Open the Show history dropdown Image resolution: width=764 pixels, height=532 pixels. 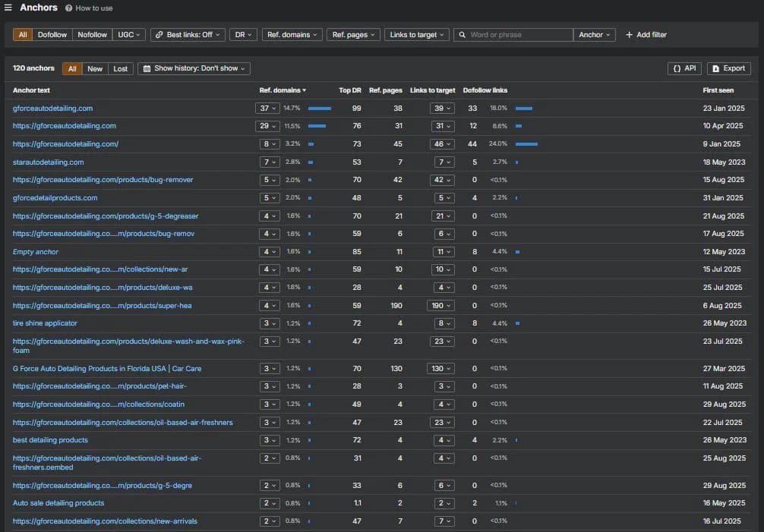click(x=194, y=68)
